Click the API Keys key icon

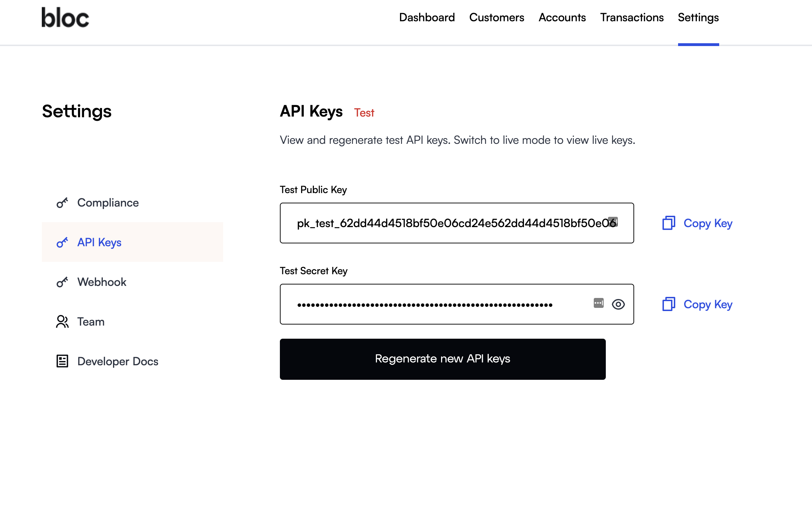click(x=62, y=242)
